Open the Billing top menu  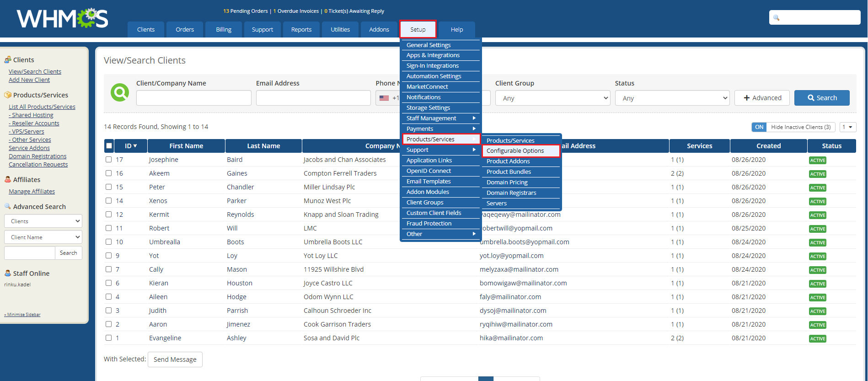224,29
